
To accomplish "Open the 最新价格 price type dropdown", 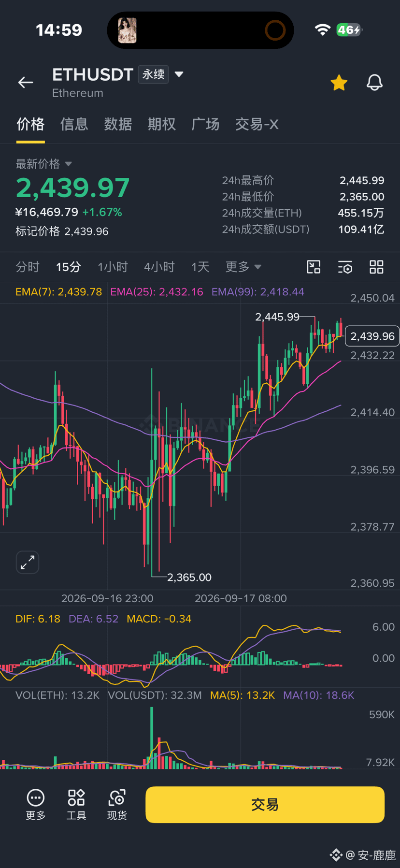I will coord(68,164).
